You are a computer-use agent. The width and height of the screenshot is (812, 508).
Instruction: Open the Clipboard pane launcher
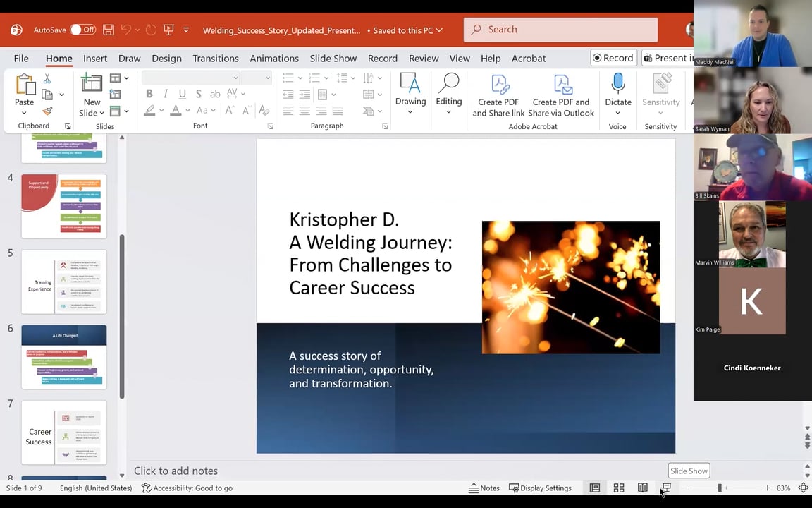pyautogui.click(x=68, y=126)
